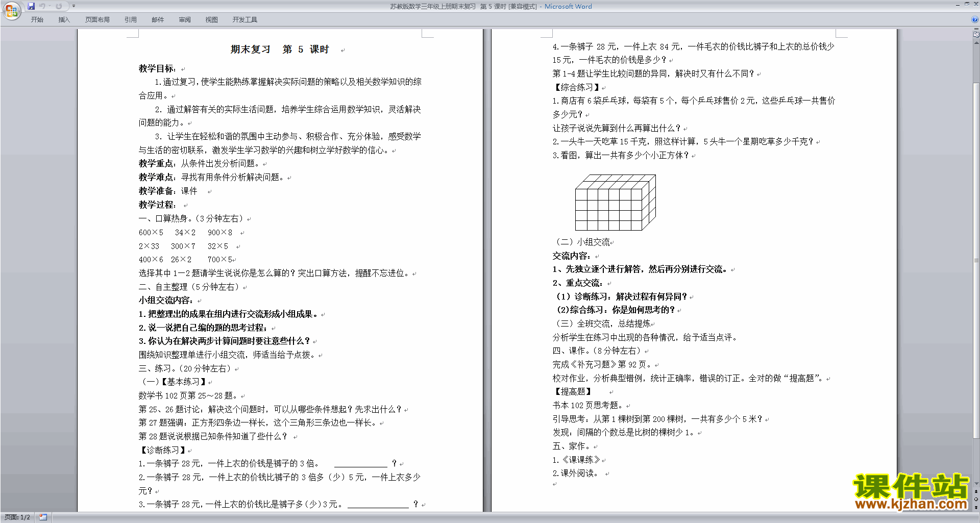Click the heading (三)全班交流,总结提炼
980x523 pixels.
pyautogui.click(x=603, y=323)
